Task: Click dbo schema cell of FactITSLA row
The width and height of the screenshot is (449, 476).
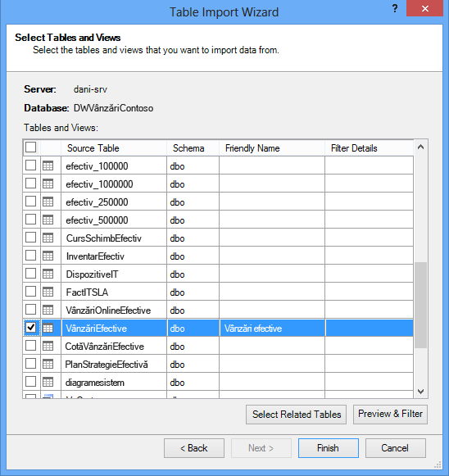Action: [193, 292]
